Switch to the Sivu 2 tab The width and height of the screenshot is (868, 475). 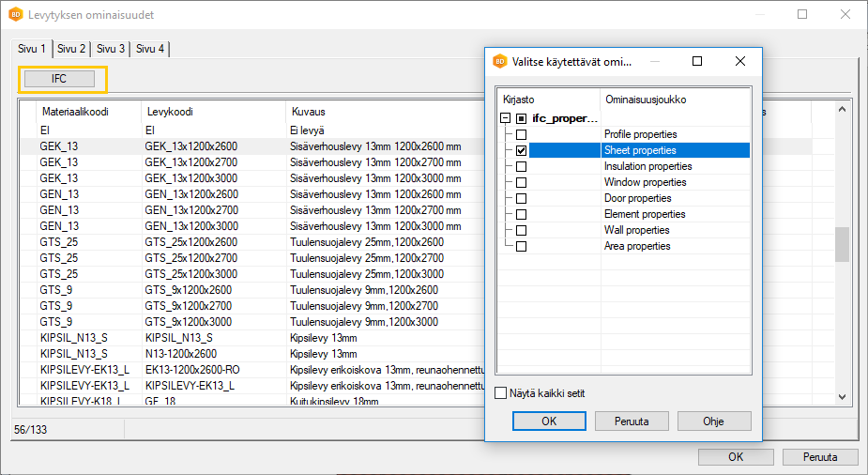pos(72,49)
